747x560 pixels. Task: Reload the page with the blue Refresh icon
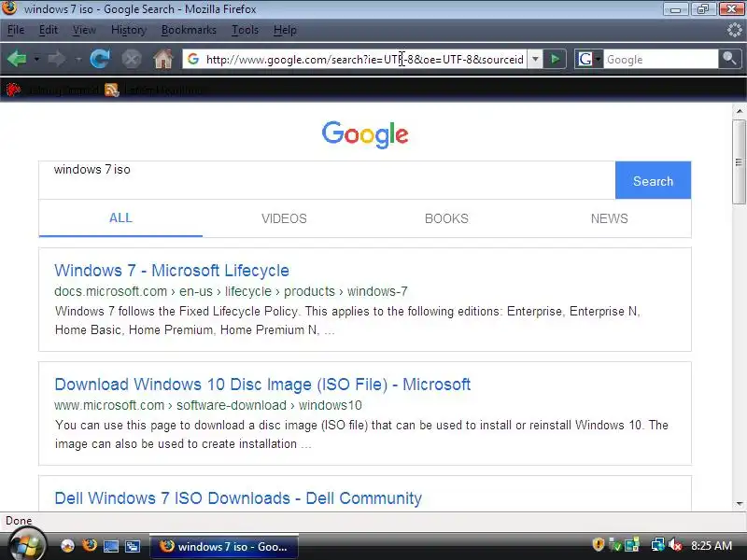pos(100,60)
